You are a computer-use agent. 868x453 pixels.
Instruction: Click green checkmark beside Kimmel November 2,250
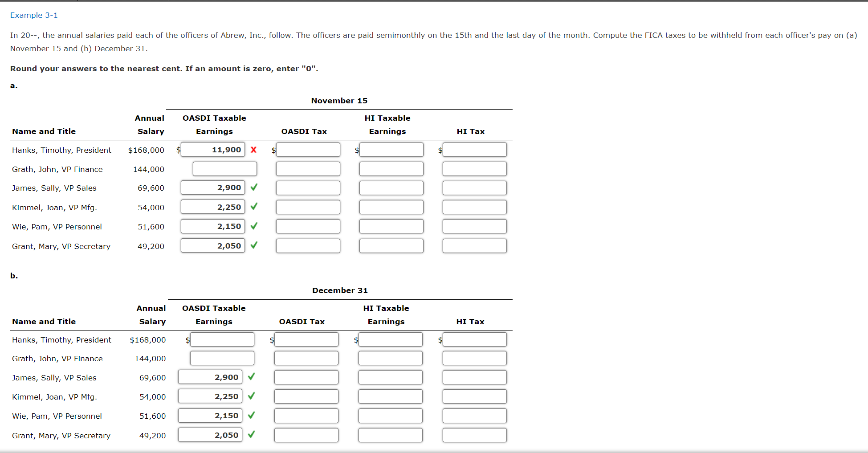(254, 207)
